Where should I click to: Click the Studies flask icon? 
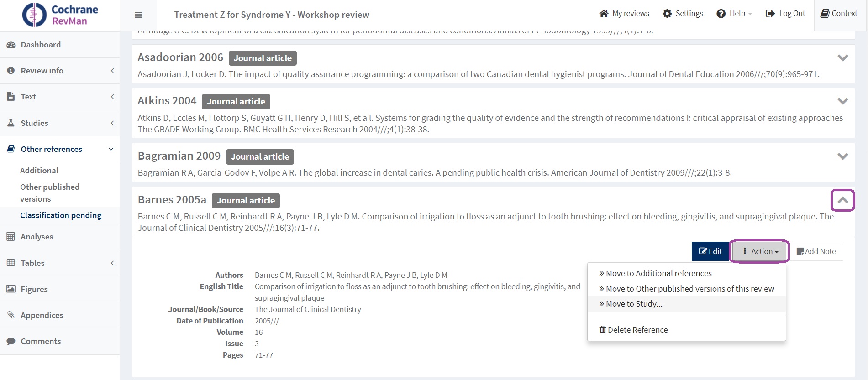tap(11, 123)
